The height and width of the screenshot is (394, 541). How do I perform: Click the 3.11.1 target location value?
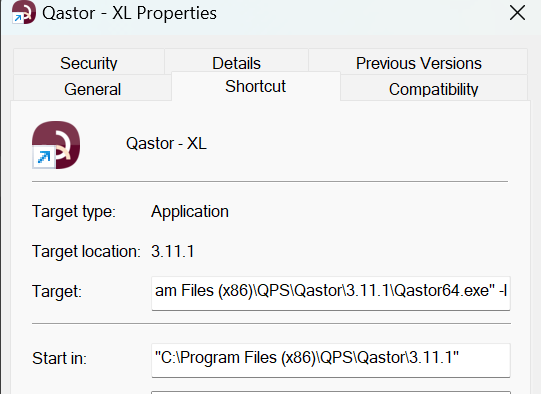[x=173, y=251]
